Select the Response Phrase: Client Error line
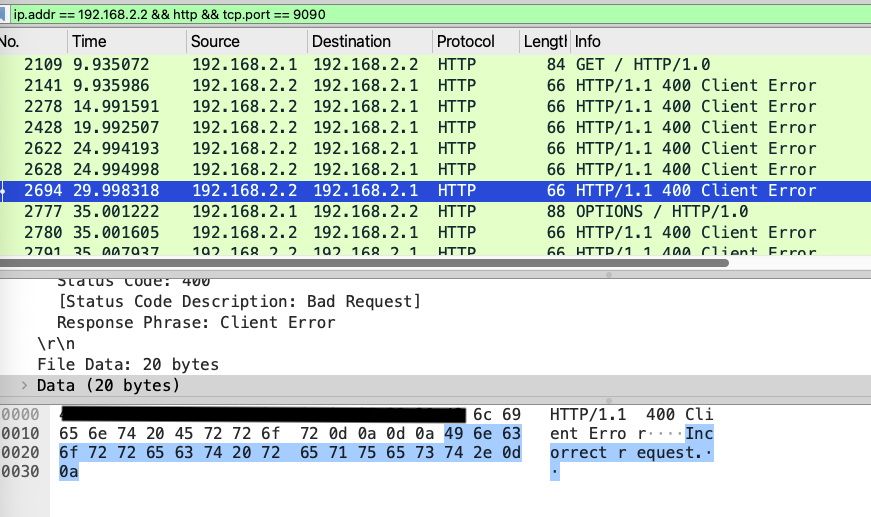The image size is (871, 517). [x=196, y=323]
